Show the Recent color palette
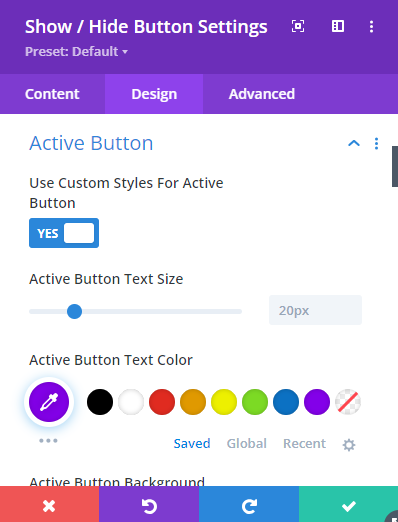This screenshot has width=398, height=522. click(304, 444)
